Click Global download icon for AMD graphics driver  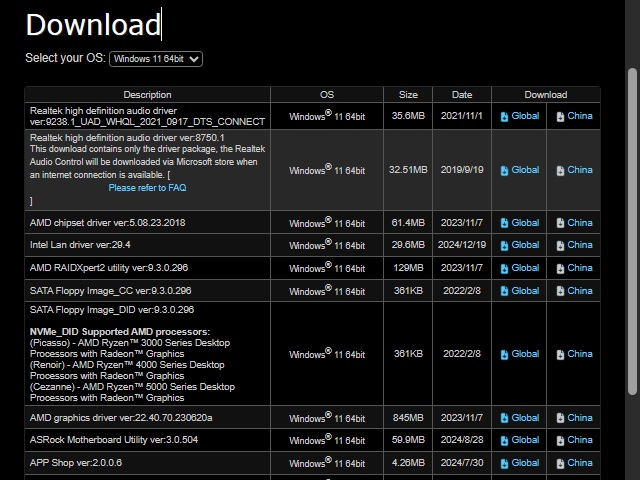[504, 418]
